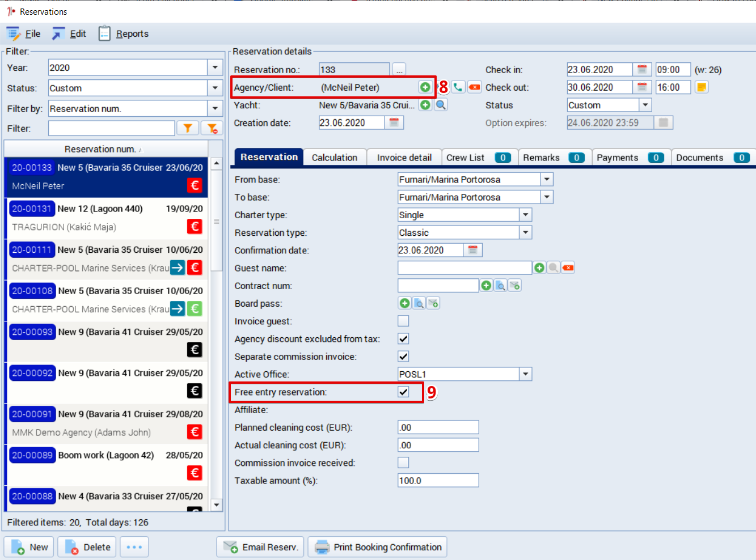The image size is (756, 560).
Task: Click Taxable amount field
Action: point(438,481)
